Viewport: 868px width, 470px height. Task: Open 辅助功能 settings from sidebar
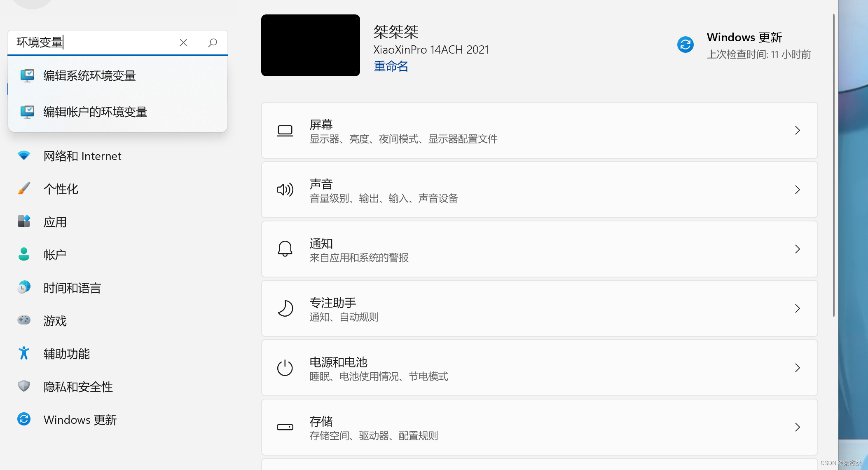66,354
